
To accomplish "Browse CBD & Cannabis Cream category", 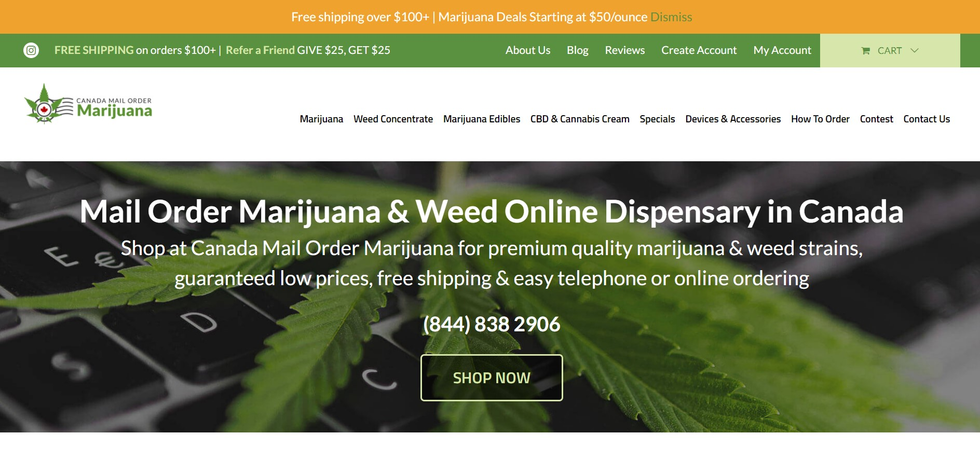I will tap(580, 119).
